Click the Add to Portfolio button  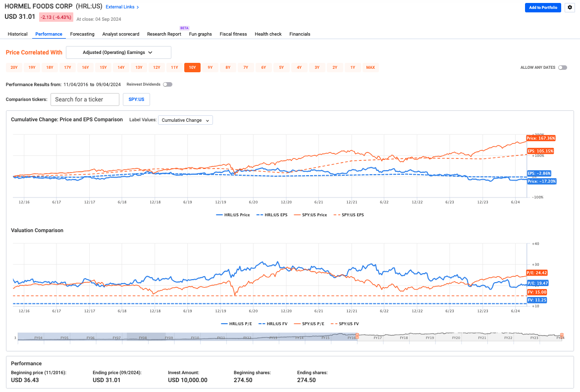tap(543, 7)
